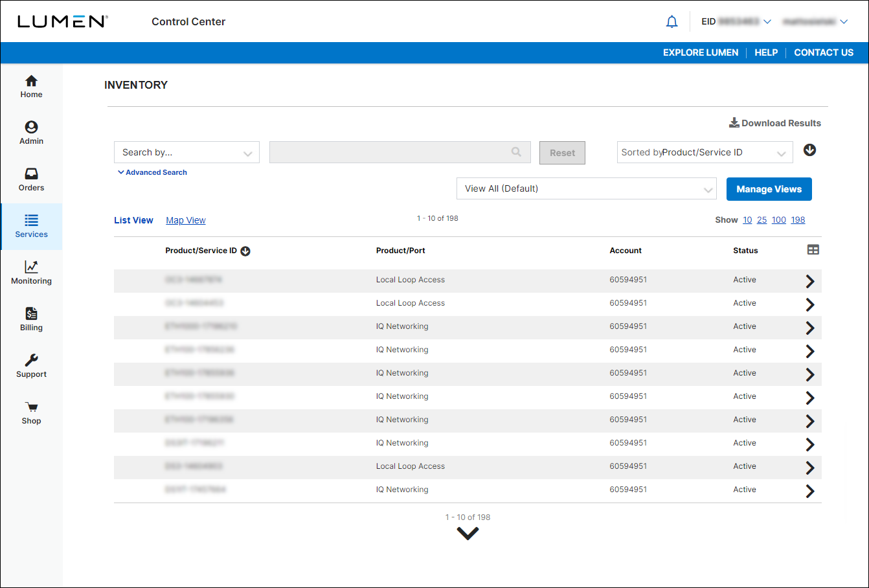The height and width of the screenshot is (588, 869).
Task: Click the magnifier search icon
Action: click(516, 152)
